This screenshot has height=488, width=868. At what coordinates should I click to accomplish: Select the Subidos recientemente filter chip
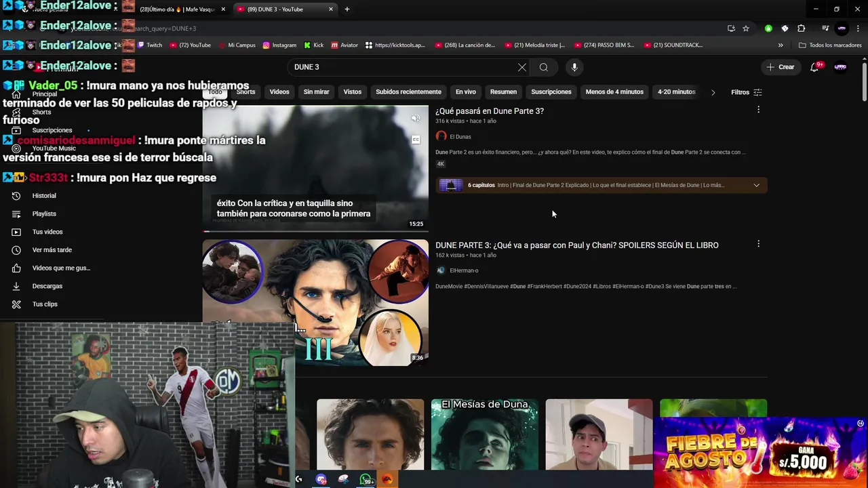pyautogui.click(x=408, y=92)
